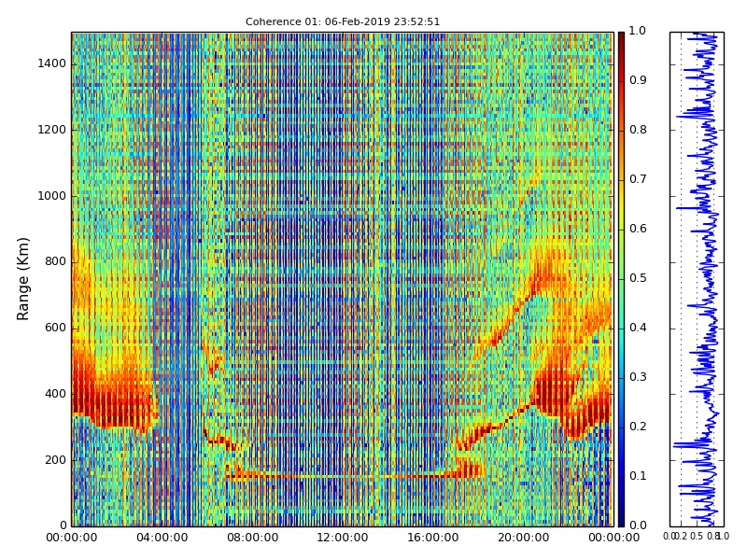This screenshot has height=560, width=747.
Task: Click the colorbar 0.4 value label
Action: point(638,328)
